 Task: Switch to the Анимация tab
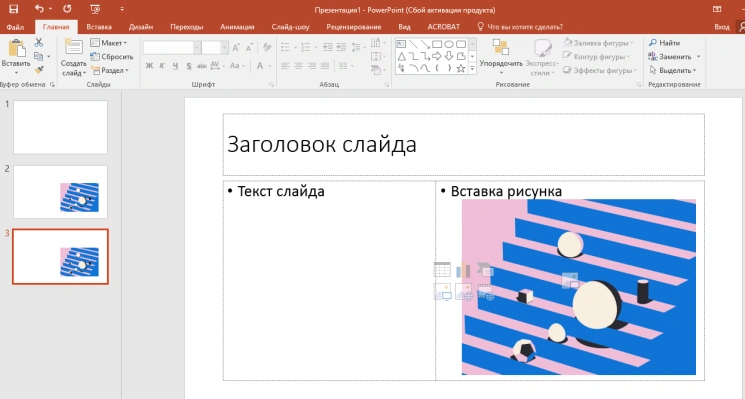[237, 27]
